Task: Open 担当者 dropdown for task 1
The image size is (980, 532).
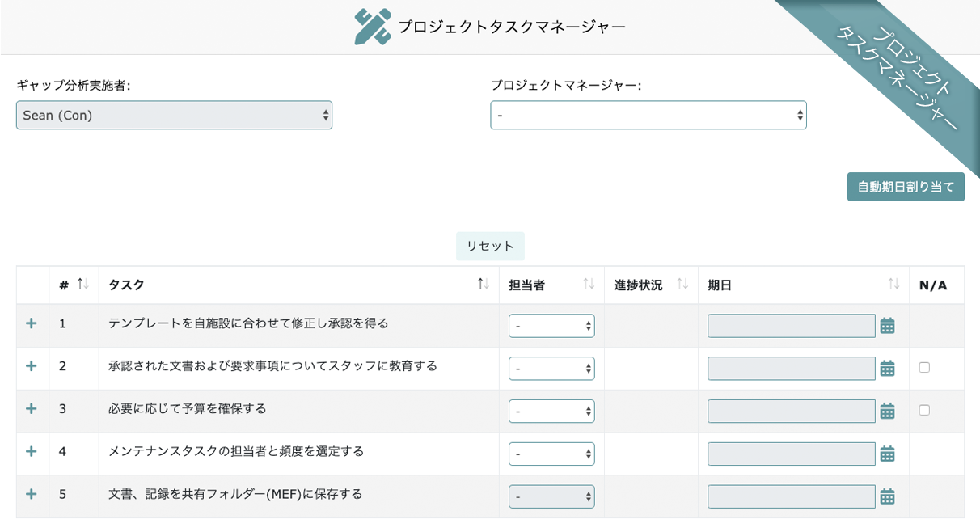Action: [551, 326]
